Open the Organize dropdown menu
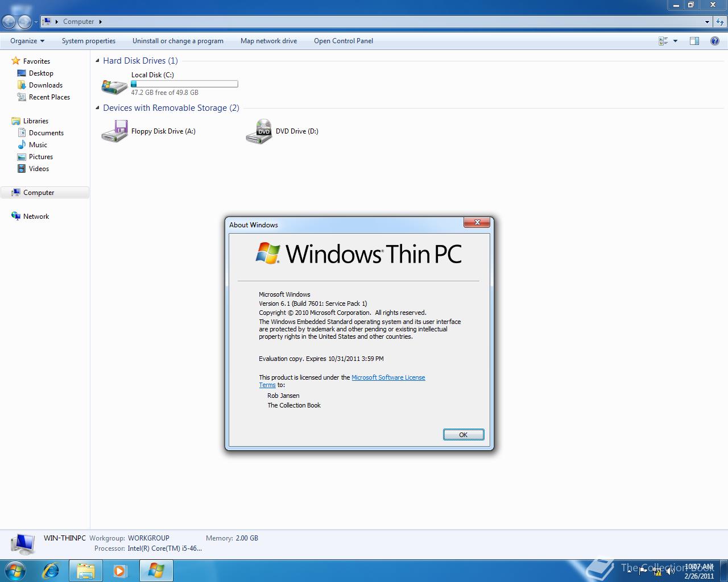Viewport: 728px width, 582px height. point(27,41)
